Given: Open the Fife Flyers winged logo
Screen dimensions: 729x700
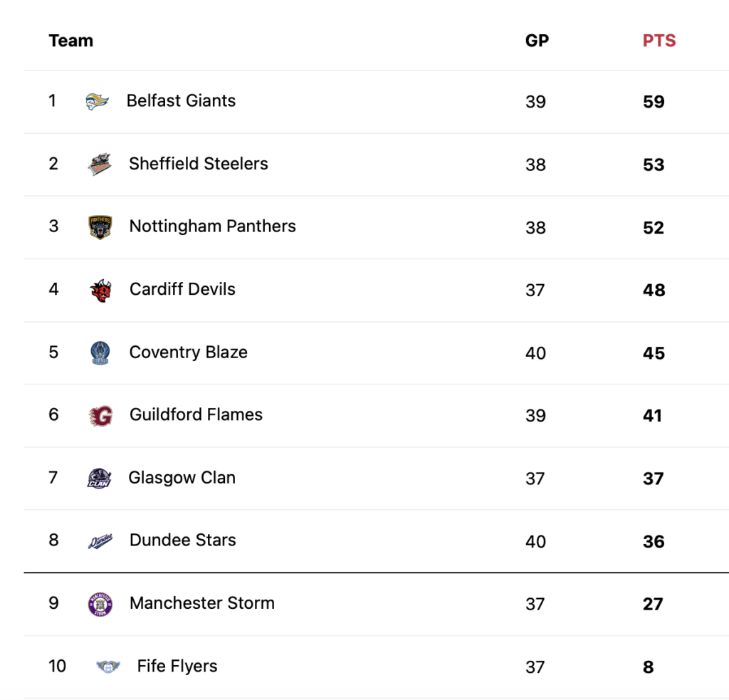Looking at the screenshot, I should point(108,667).
